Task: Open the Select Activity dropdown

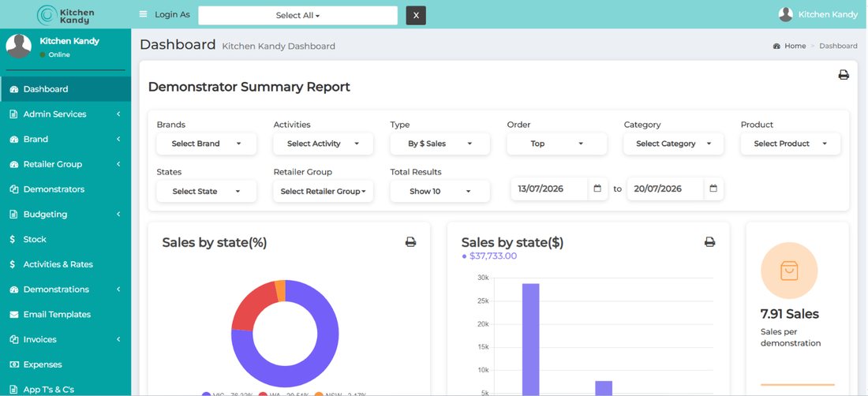Action: point(324,144)
